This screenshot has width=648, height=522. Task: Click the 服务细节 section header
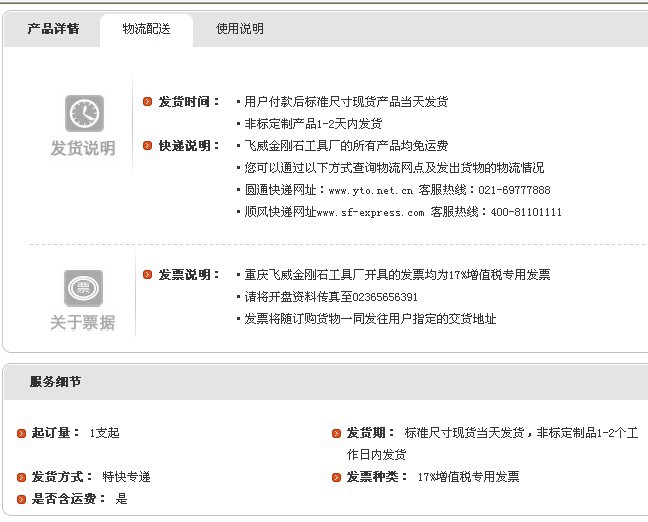(55, 382)
